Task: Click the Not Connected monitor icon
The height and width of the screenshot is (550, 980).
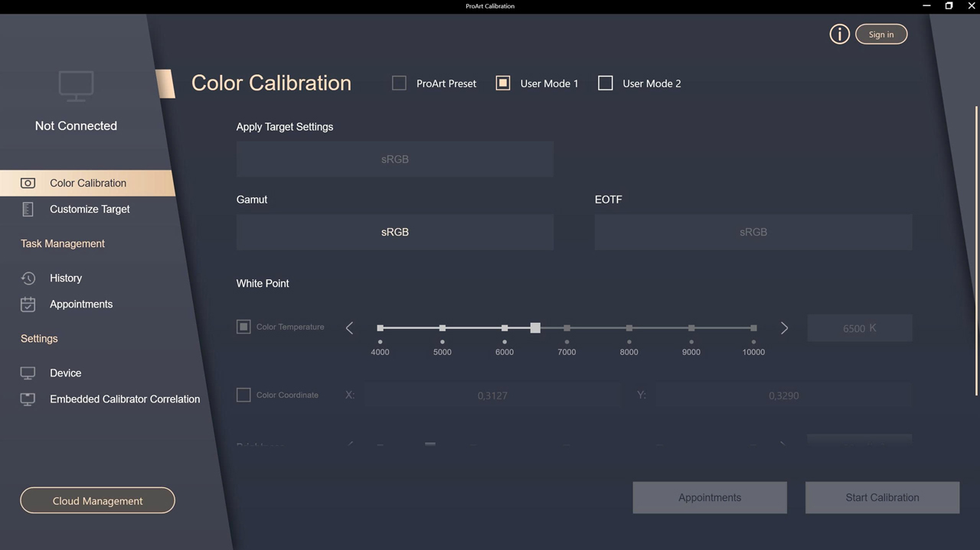Action: pos(76,86)
